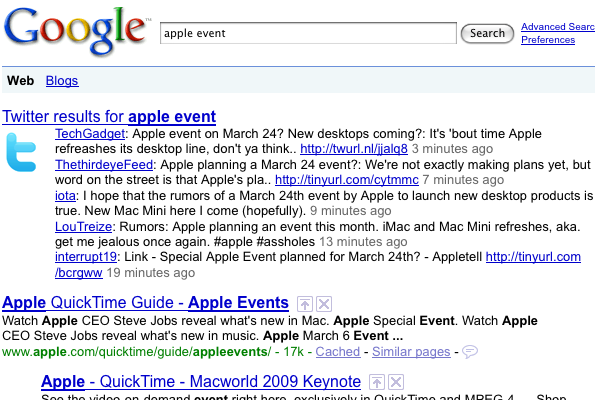Open Similar pages link
Viewport: 595px width, 400px height.
(x=411, y=352)
